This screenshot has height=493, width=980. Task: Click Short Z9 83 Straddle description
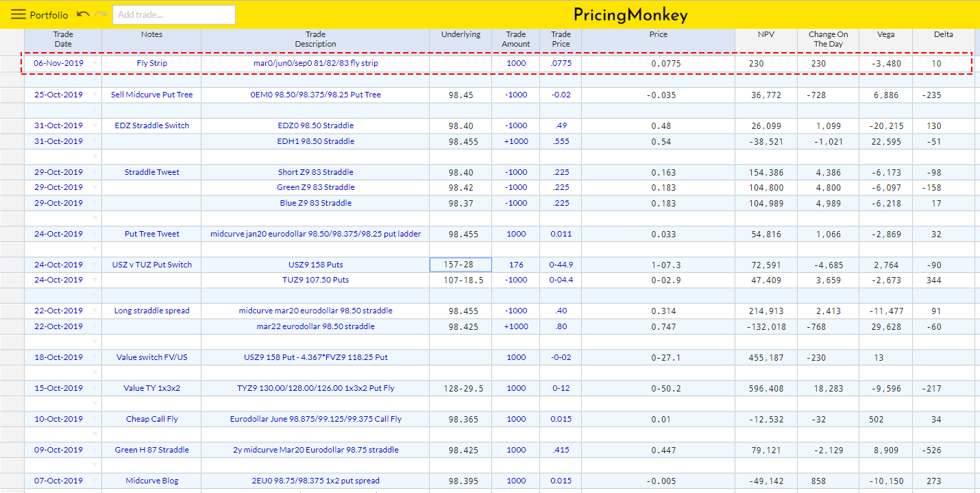click(315, 172)
